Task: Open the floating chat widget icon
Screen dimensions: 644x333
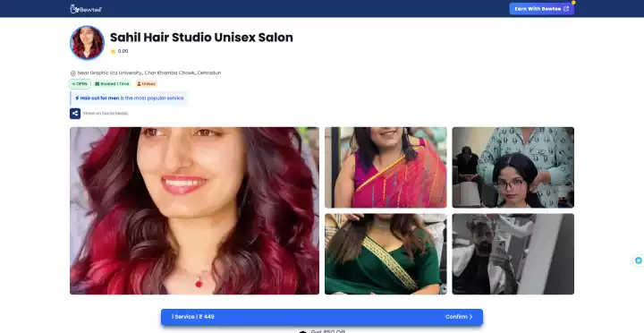Action: point(639,260)
